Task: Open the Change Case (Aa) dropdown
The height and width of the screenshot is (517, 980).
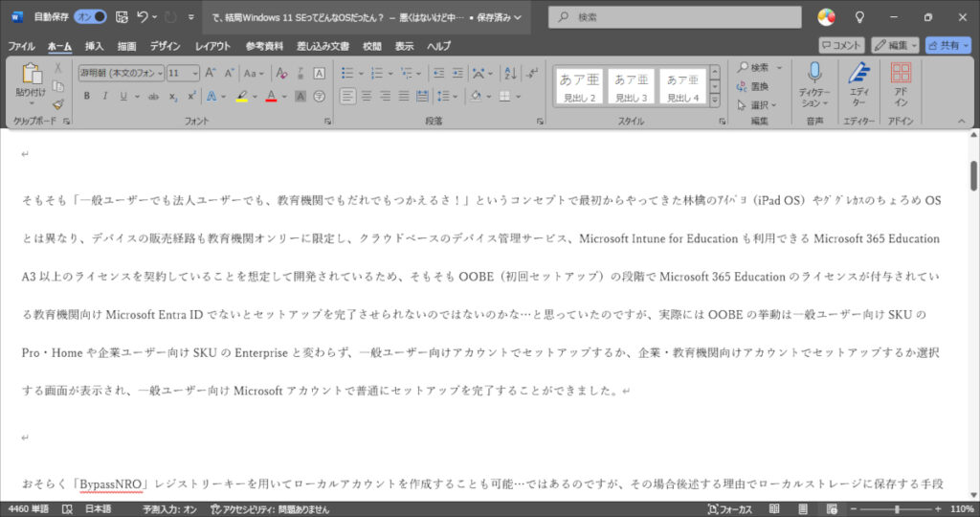Action: (253, 73)
